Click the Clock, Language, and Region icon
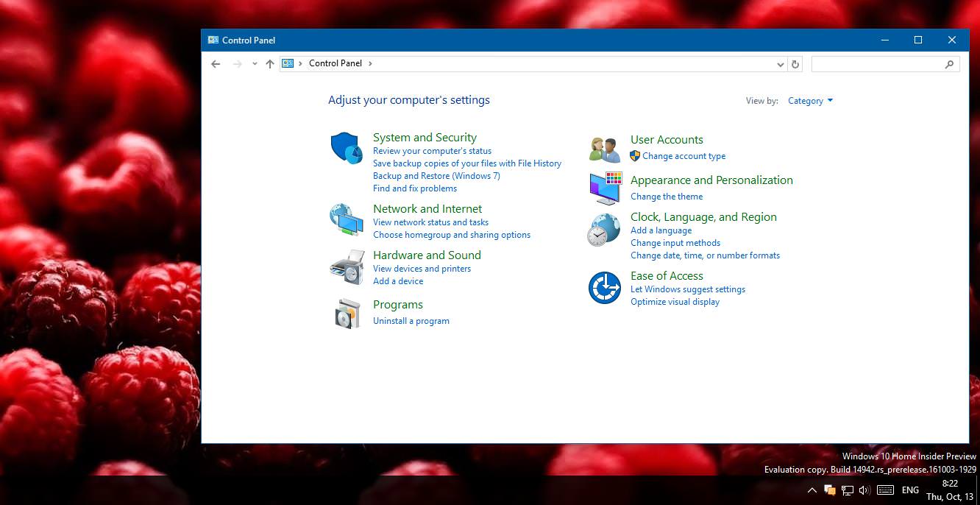Screen dimensions: 980x505 click(604, 230)
